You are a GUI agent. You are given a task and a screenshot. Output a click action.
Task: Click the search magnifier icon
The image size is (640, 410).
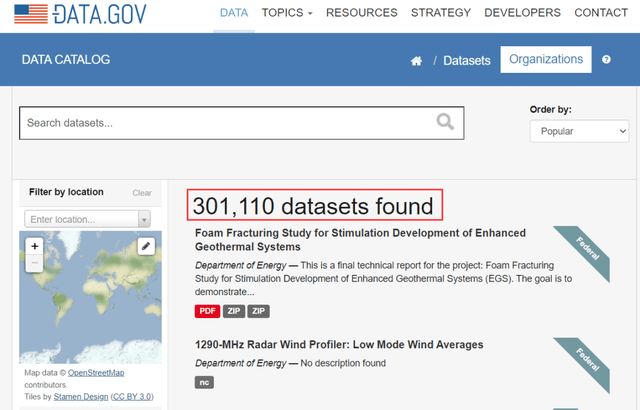click(x=445, y=122)
